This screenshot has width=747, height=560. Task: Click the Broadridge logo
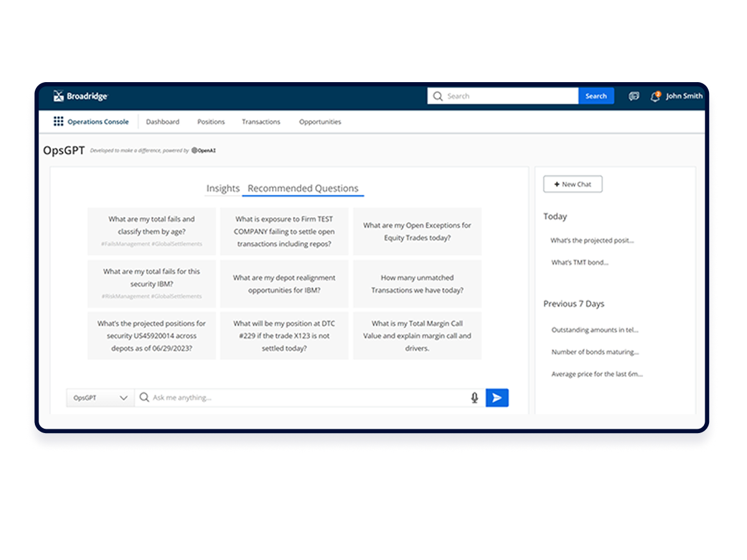click(81, 96)
